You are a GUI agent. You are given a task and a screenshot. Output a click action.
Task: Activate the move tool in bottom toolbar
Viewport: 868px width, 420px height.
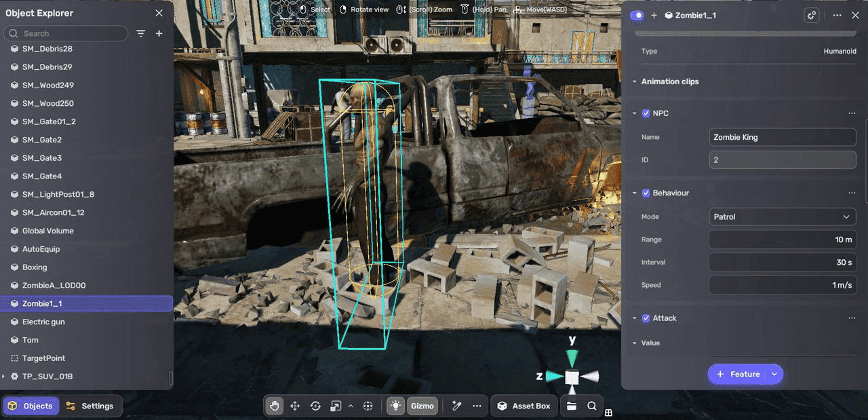pyautogui.click(x=295, y=406)
